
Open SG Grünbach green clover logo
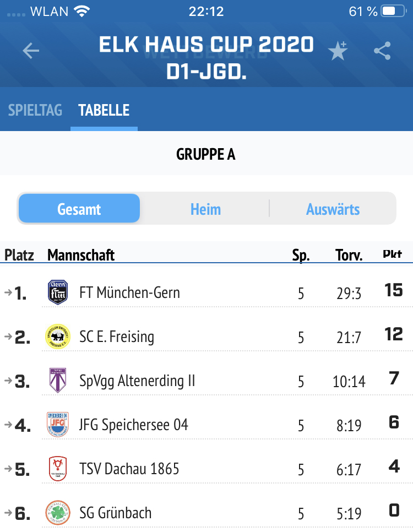[58, 513]
